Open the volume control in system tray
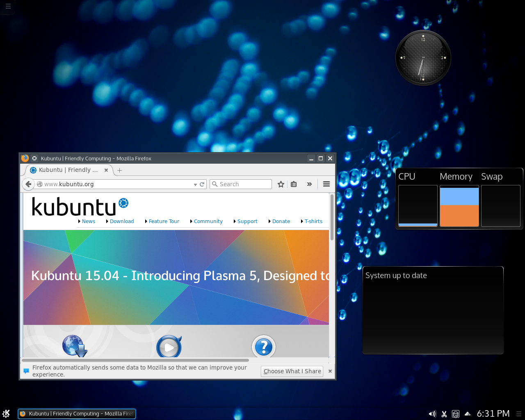 [x=432, y=414]
